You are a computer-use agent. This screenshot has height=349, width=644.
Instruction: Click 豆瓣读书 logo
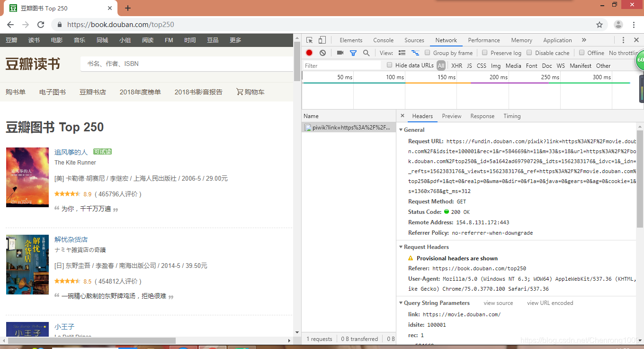(x=33, y=64)
